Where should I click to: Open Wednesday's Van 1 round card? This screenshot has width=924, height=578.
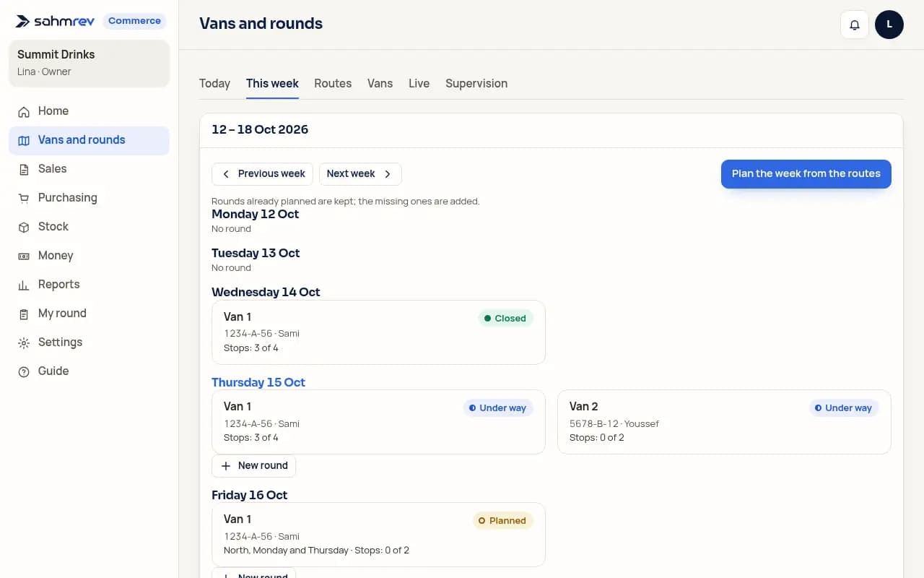tap(378, 332)
